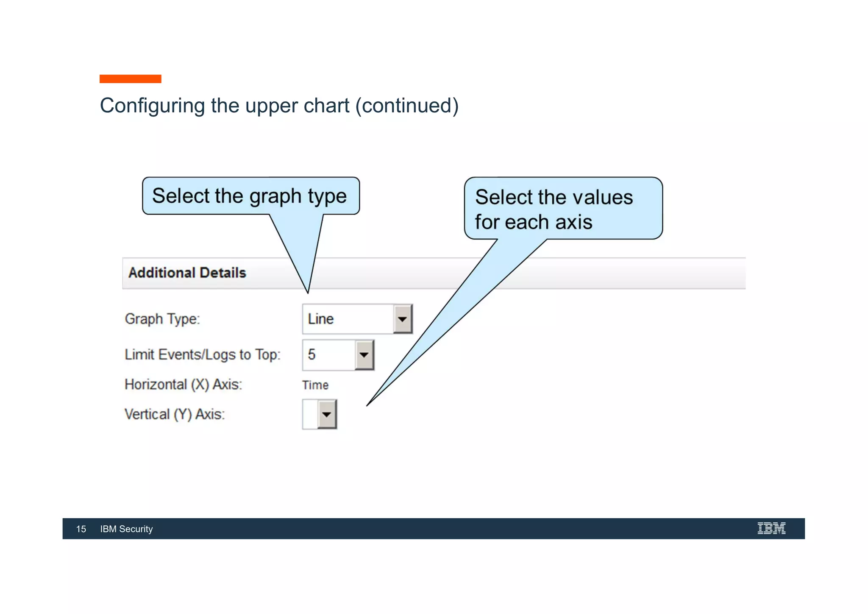Click the orange accent bar above title

click(131, 79)
